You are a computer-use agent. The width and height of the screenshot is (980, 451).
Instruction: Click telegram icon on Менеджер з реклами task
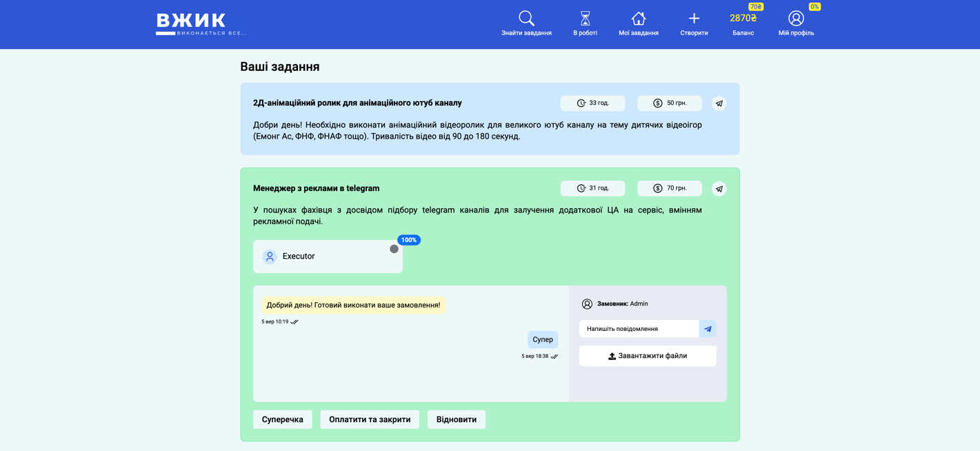(x=719, y=189)
